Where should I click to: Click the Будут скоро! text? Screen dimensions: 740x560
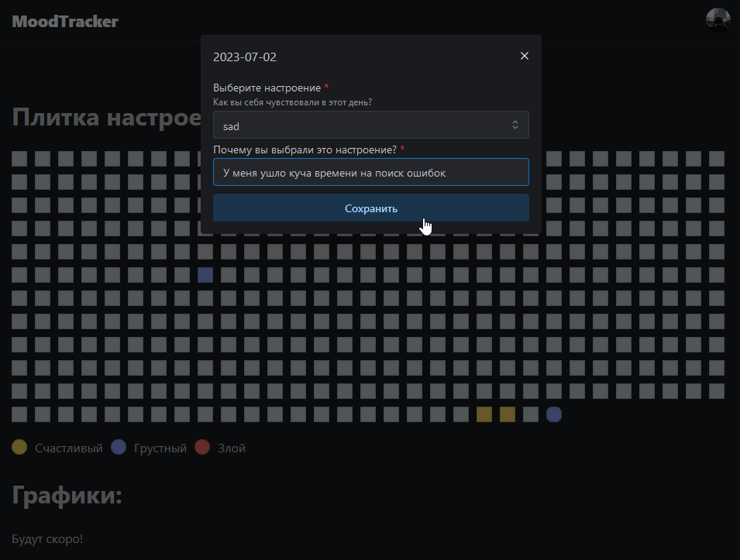47,539
